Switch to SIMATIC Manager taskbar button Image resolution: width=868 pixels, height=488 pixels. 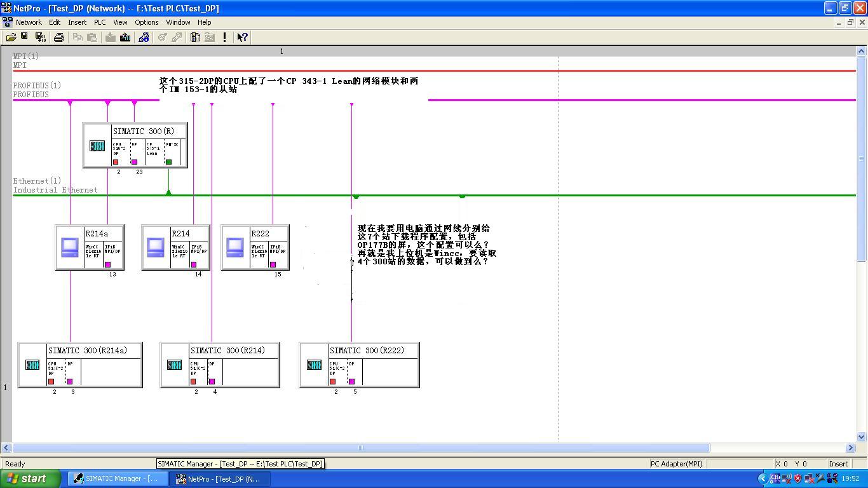coord(118,478)
